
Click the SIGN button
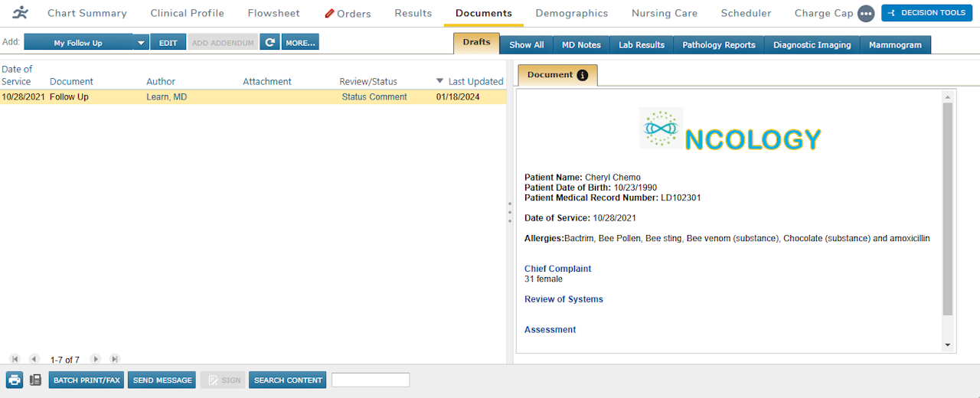223,380
